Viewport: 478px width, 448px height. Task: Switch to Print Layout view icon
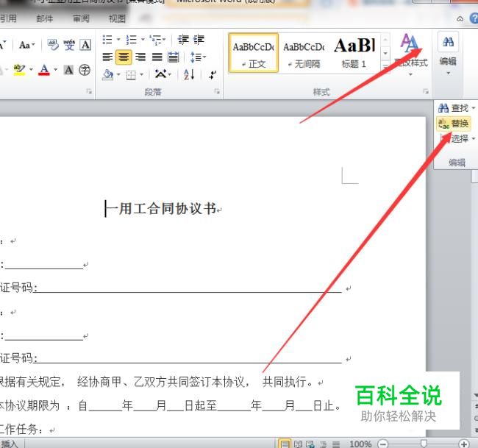click(x=285, y=444)
